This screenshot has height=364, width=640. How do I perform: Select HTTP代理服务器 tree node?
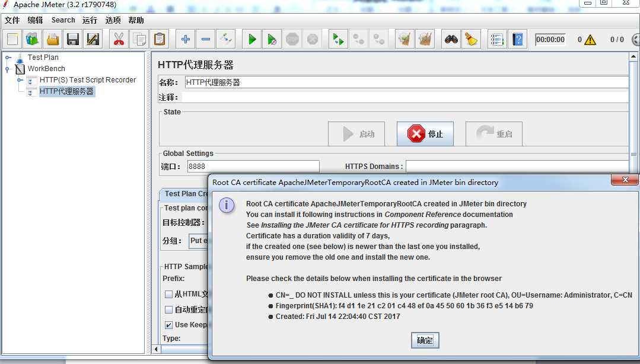(66, 91)
